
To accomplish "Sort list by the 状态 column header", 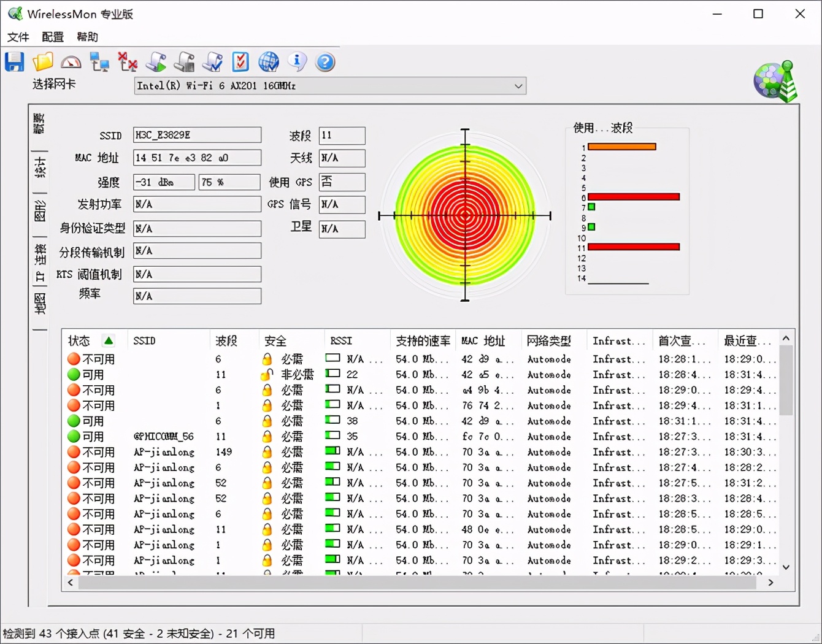I will point(79,341).
